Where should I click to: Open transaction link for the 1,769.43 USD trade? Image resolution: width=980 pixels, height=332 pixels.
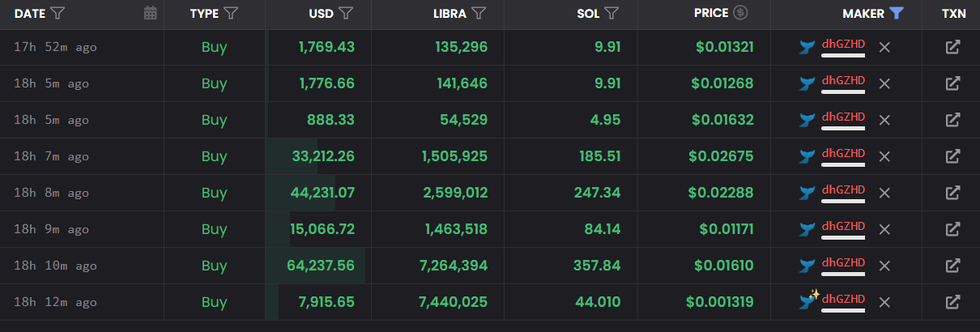tap(953, 47)
